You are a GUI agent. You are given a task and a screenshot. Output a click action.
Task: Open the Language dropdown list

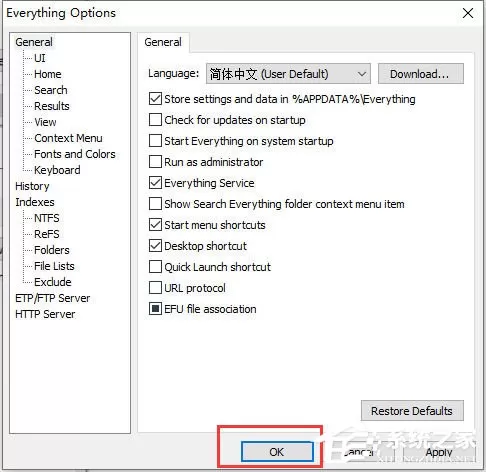(x=288, y=74)
